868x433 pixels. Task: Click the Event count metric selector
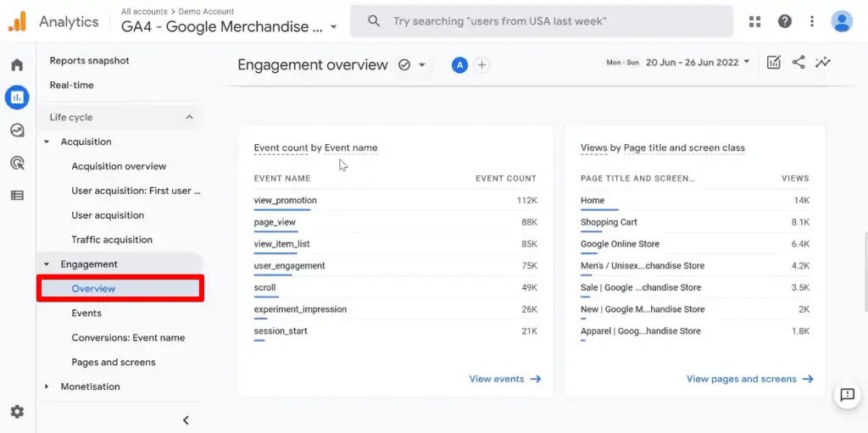pos(281,147)
